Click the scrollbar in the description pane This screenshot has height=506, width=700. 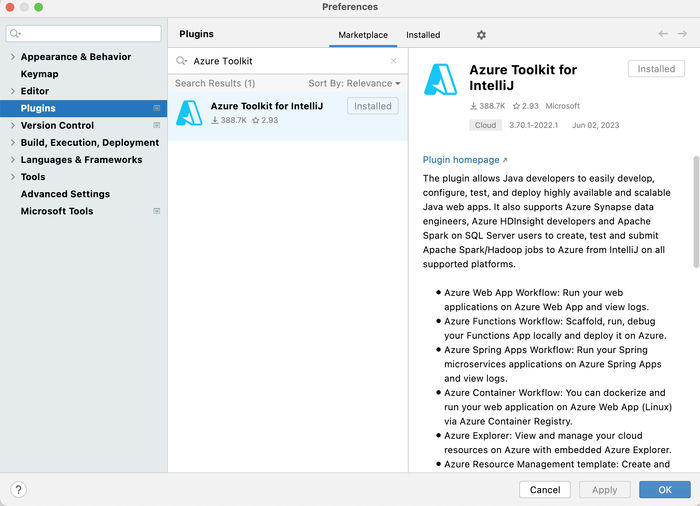click(696, 212)
